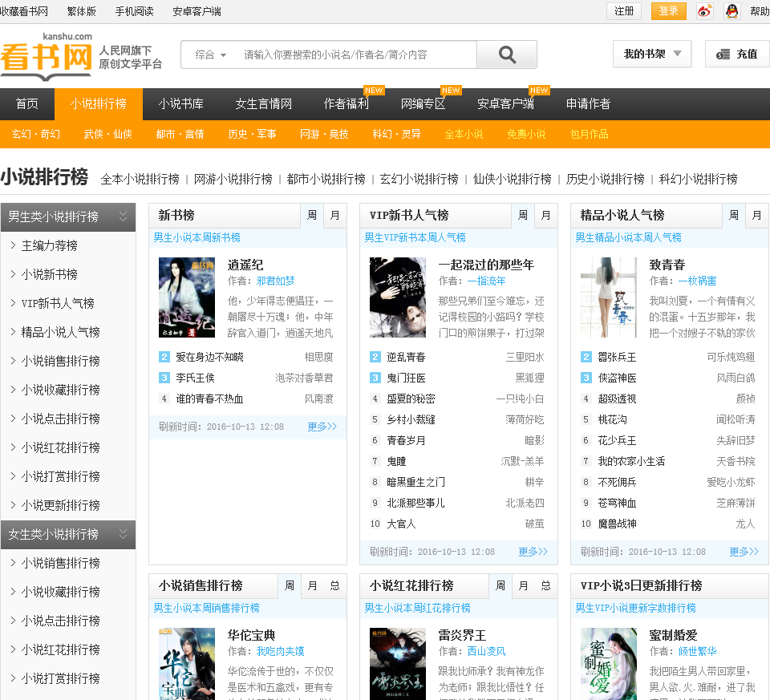Open VIP新书人气榜 in sidebar
The image size is (770, 700).
tap(58, 304)
